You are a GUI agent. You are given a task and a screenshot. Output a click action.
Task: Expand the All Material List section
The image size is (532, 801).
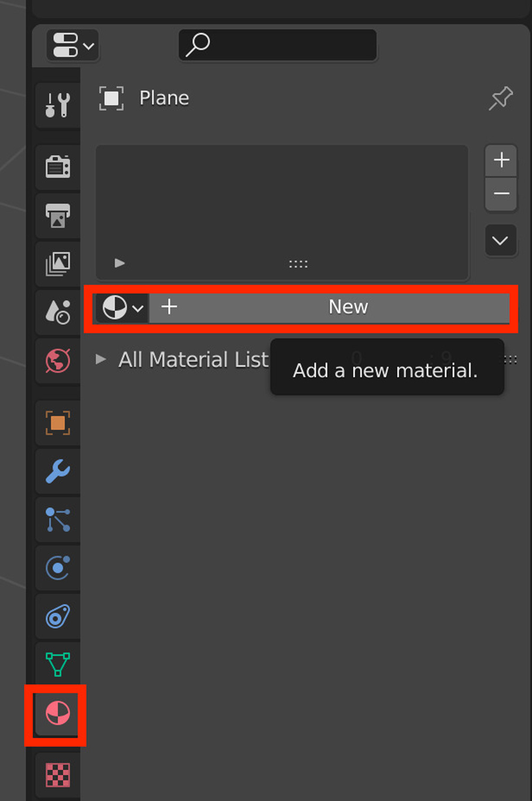(101, 360)
